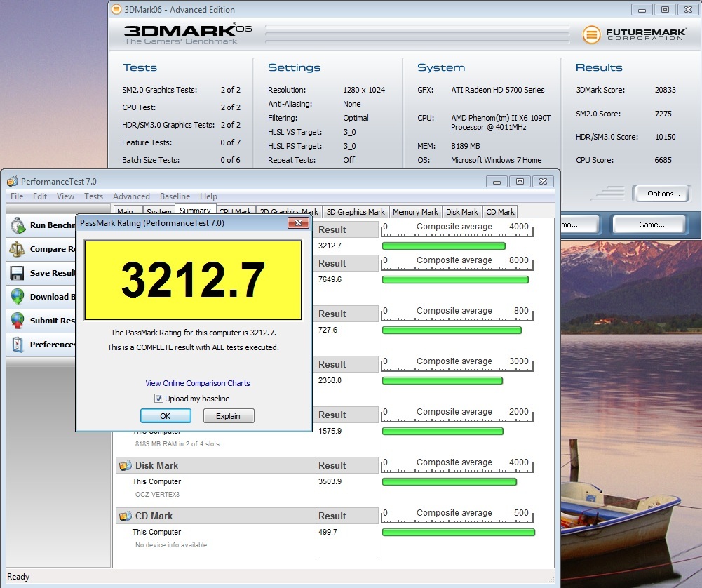The image size is (702, 588).
Task: Click the Resolution value 1280 x 1024
Action: (x=364, y=90)
